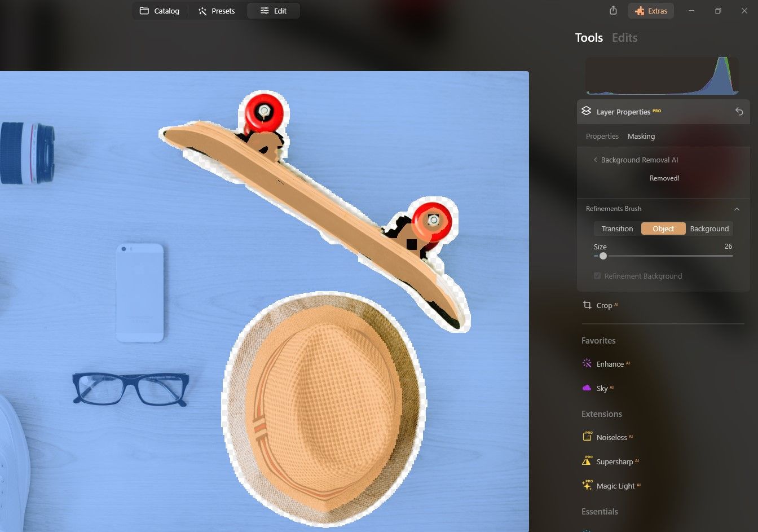The image size is (758, 532).
Task: Open the Extras menu
Action: click(651, 11)
